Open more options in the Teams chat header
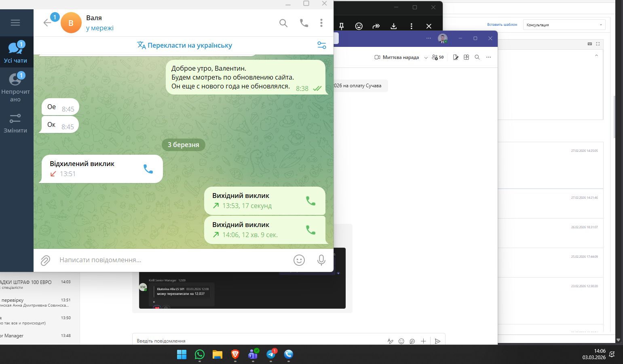 click(x=488, y=57)
